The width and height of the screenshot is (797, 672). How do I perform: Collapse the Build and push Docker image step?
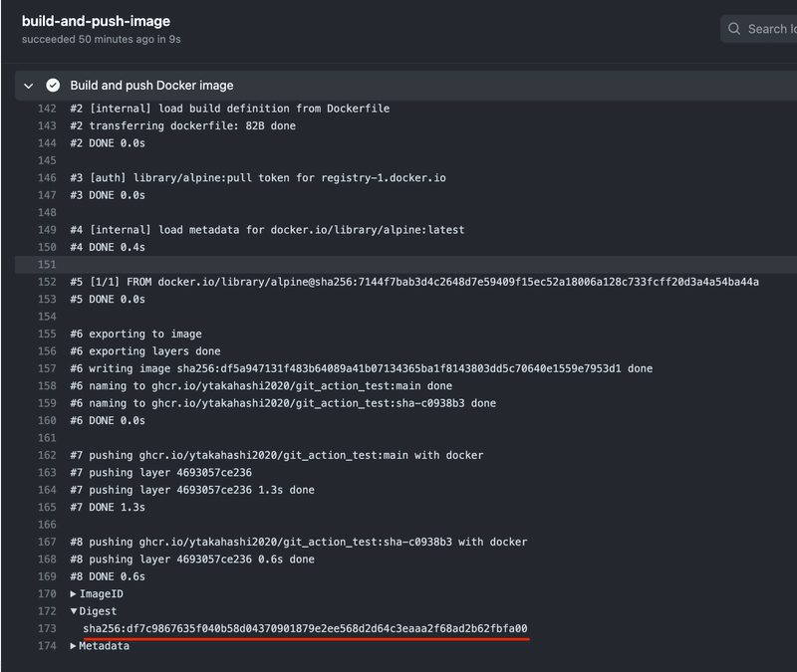(28, 85)
